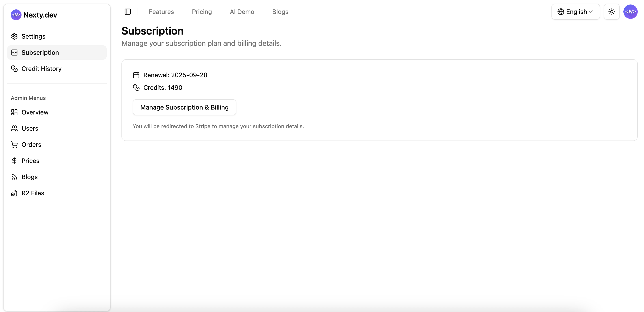The width and height of the screenshot is (644, 312).
Task: Open the Admin Menus section
Action: [28, 98]
